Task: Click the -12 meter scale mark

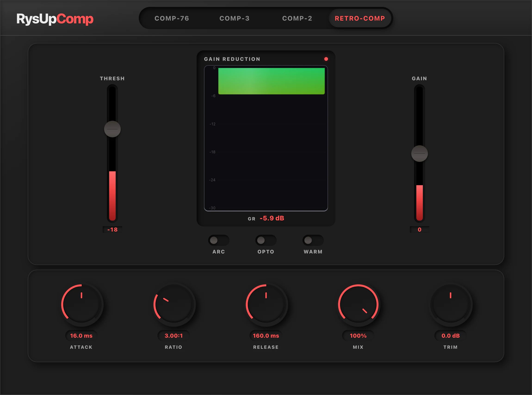Action: click(x=213, y=124)
